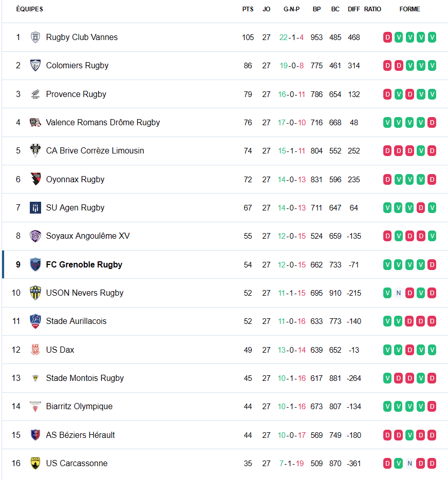Click the last green V form badge for US Dax

click(x=432, y=350)
